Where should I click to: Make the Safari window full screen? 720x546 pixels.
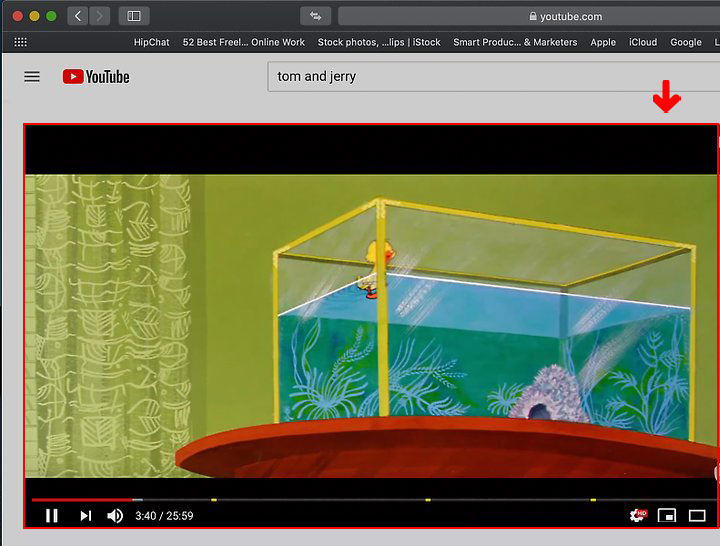point(51,16)
